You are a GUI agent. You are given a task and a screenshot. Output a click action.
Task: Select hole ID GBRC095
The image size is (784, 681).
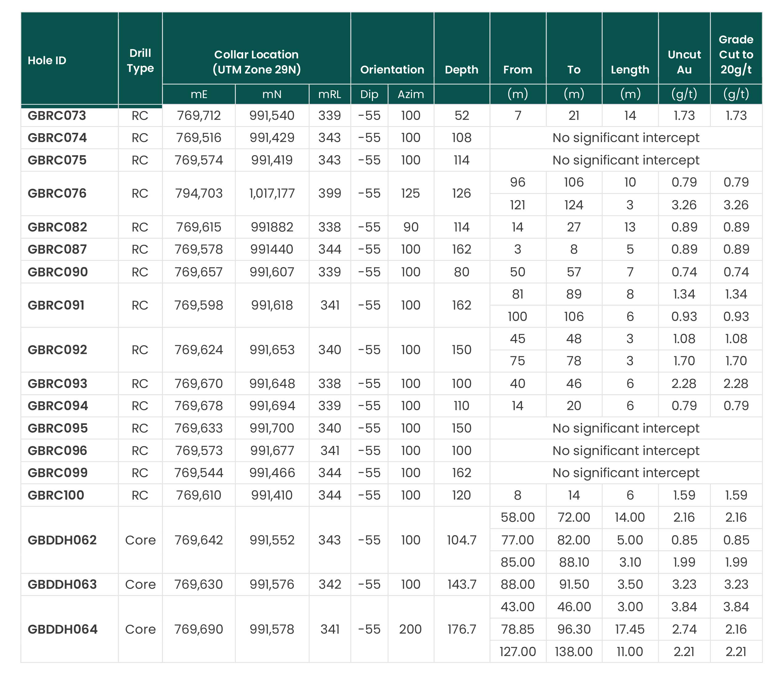[x=58, y=428]
